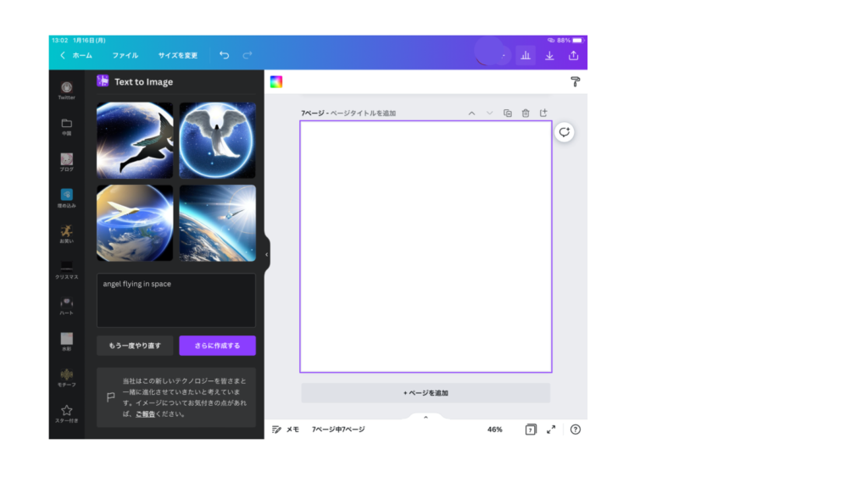Expand the page thumbnails with bottom chevron
This screenshot has width=868, height=488.
pos(426,417)
